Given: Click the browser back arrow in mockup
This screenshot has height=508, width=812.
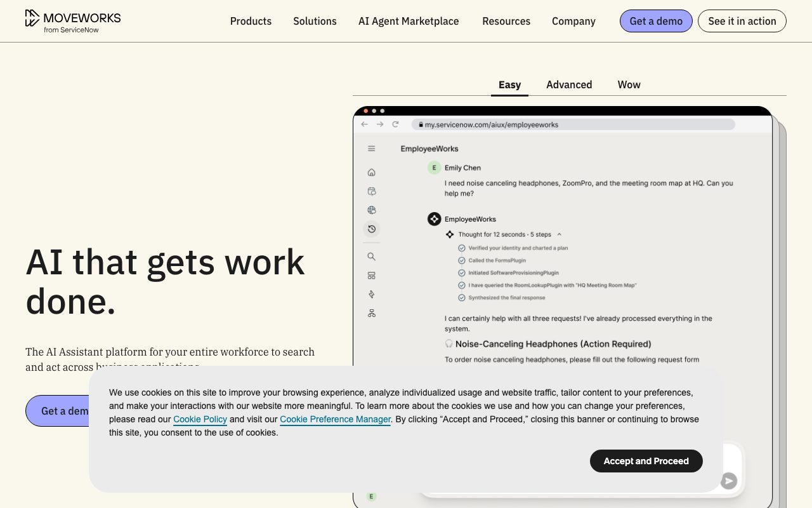Looking at the screenshot, I should coord(365,124).
